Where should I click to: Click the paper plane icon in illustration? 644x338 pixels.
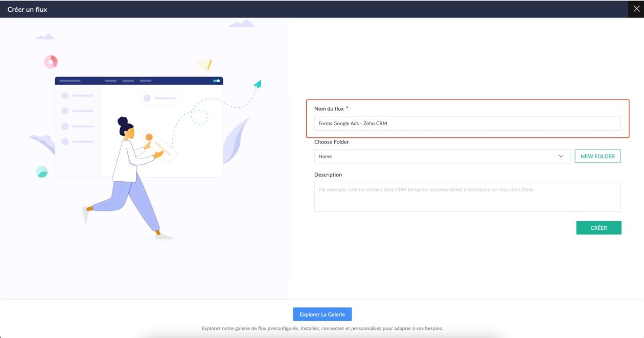click(x=258, y=84)
